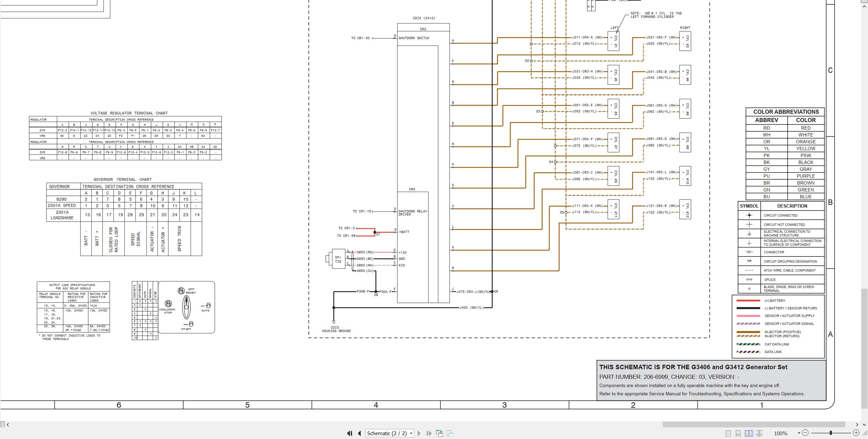
Task: Go to the next page
Action: [419, 433]
